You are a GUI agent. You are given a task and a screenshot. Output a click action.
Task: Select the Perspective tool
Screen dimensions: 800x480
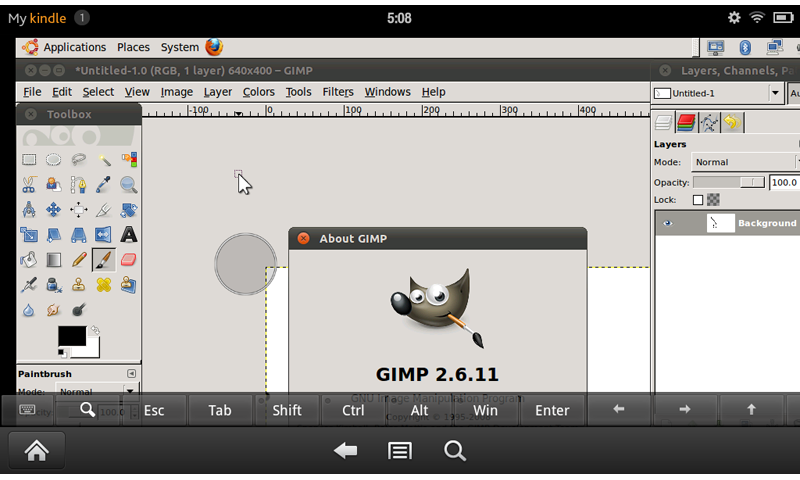coord(79,235)
